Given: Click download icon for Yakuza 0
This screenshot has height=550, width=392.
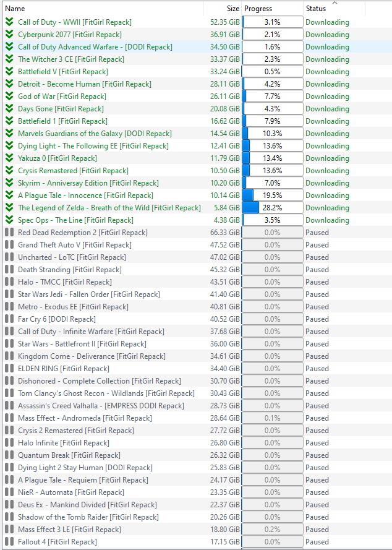Looking at the screenshot, I should (9, 158).
